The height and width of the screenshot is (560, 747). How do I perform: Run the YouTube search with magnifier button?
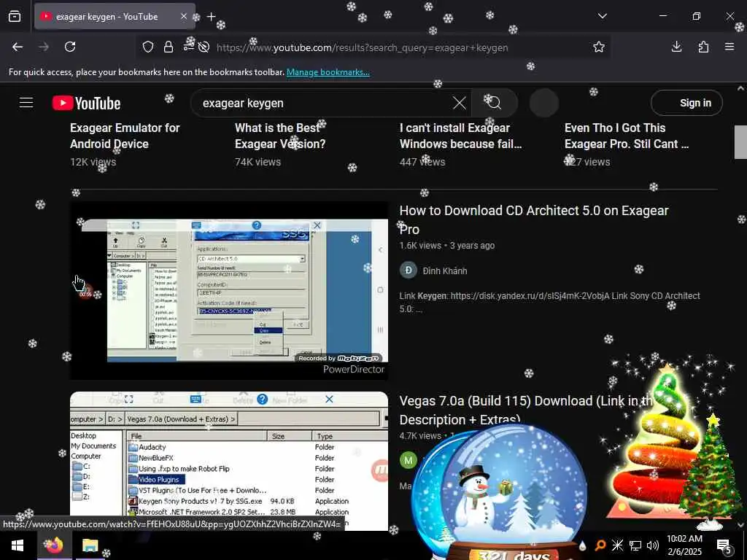(x=495, y=103)
